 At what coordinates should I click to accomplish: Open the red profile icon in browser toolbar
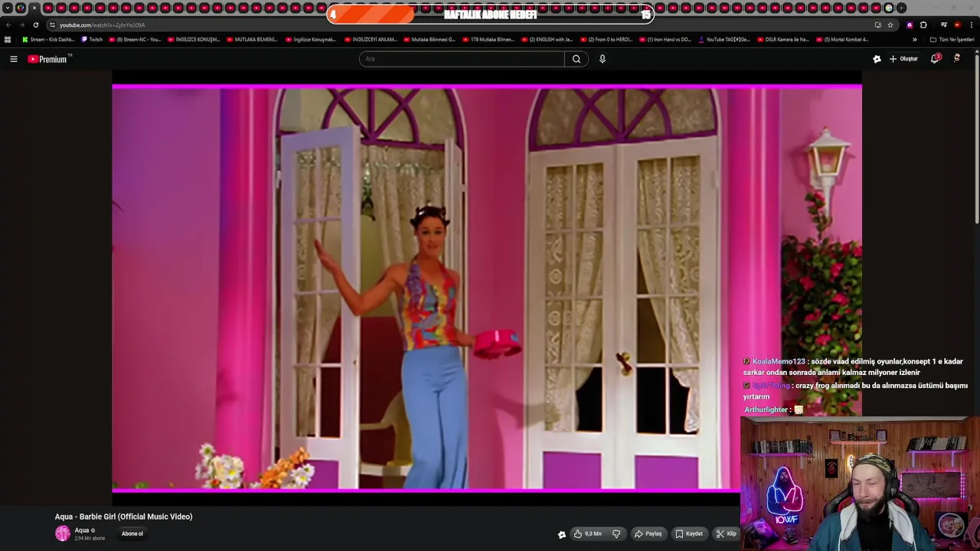click(957, 25)
